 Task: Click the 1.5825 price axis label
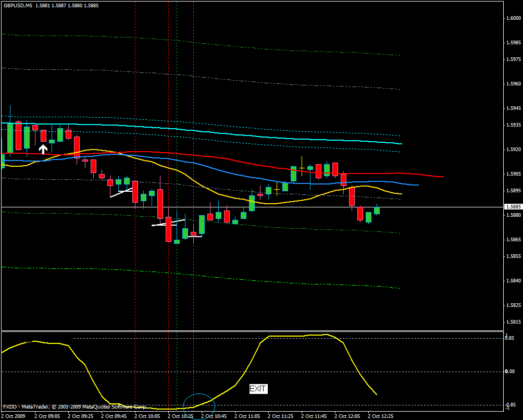(x=514, y=305)
